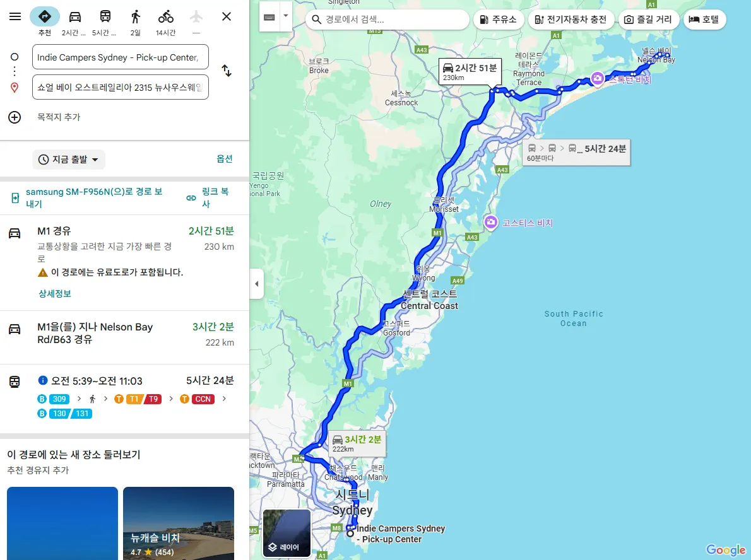Swap origin and destination arrows

(227, 71)
